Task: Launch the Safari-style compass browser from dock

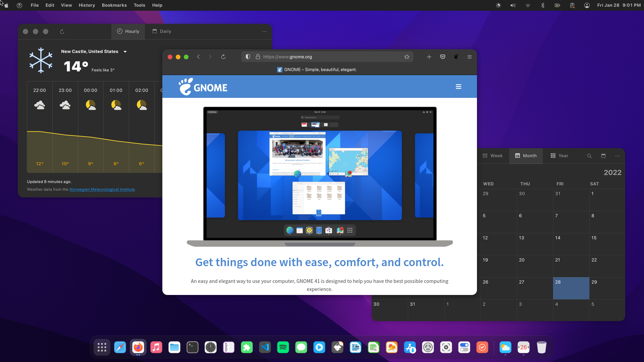Action: [x=120, y=348]
